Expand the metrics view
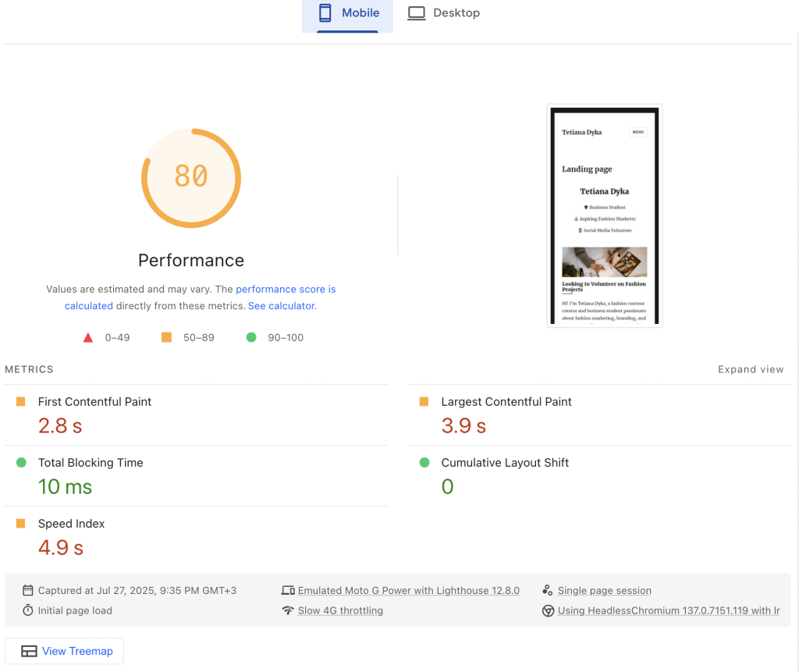 click(751, 370)
